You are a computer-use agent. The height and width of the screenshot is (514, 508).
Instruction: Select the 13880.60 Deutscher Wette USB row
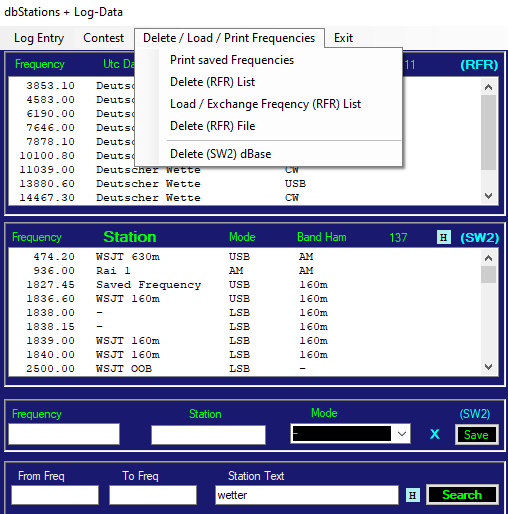coord(245,184)
